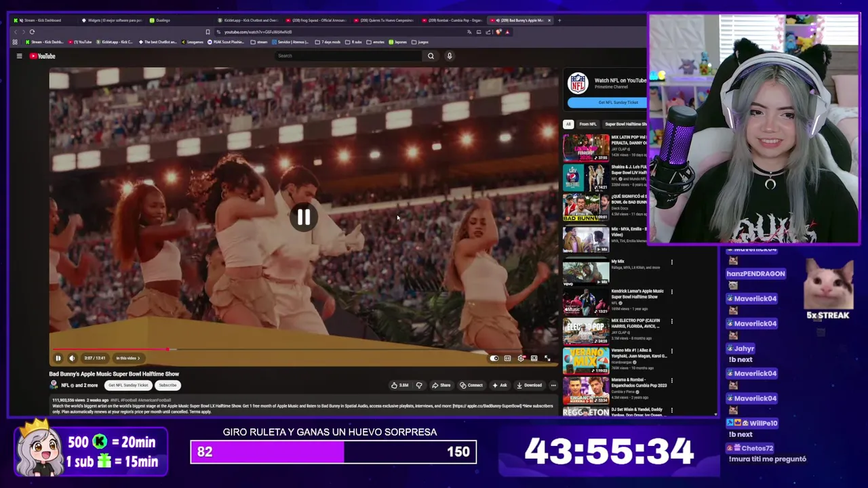
Task: Open 'Marama & Rombai - Enganchados Cumbia Pop 2023'
Action: [x=639, y=382]
